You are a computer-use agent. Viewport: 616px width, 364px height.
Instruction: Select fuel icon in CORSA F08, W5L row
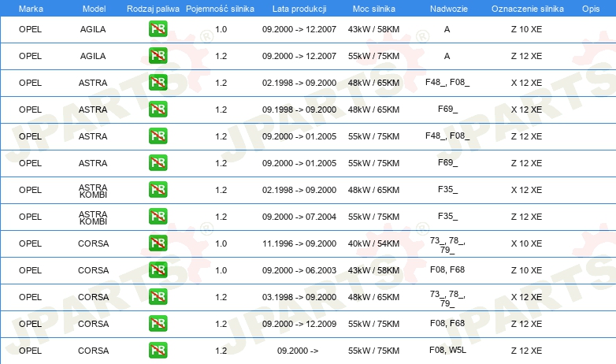point(158,351)
